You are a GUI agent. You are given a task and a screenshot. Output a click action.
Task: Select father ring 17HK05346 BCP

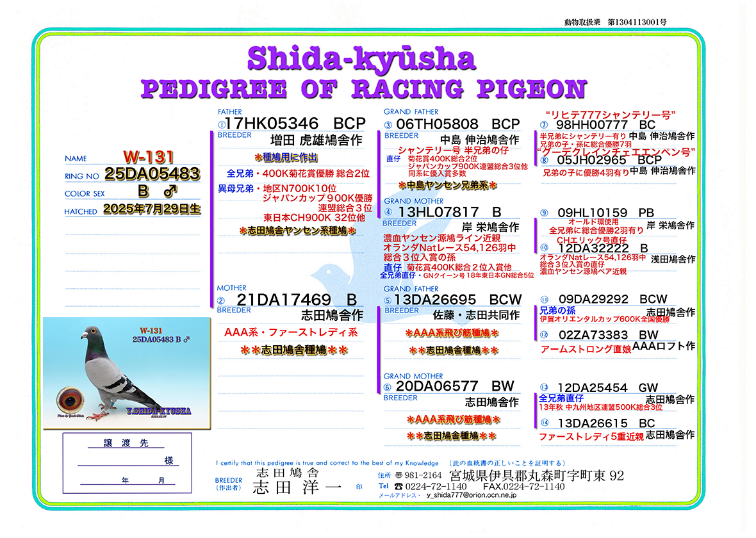pyautogui.click(x=295, y=124)
